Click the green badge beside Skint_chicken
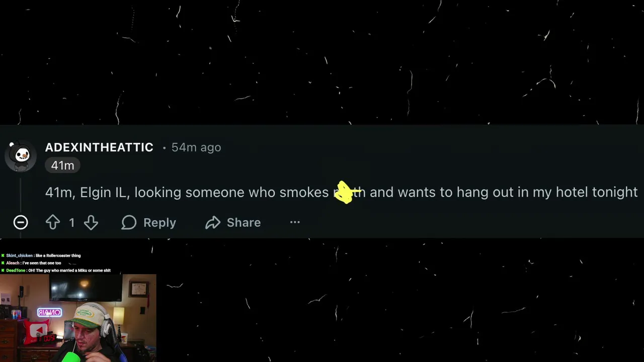 [x=3, y=255]
